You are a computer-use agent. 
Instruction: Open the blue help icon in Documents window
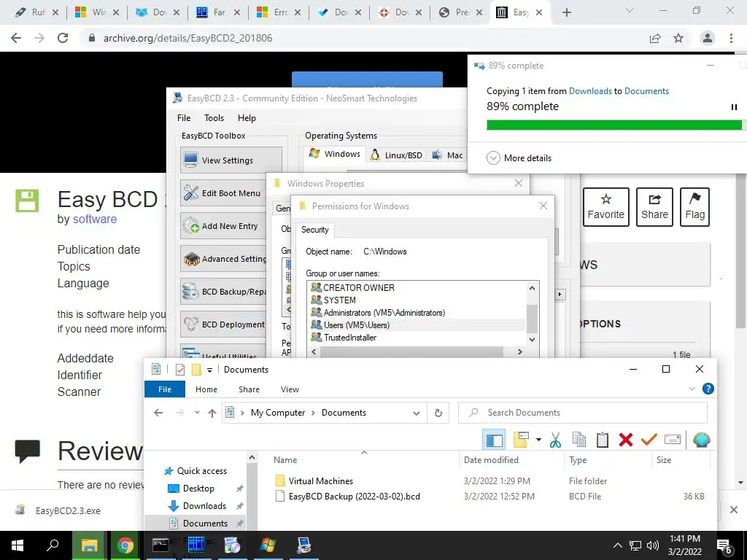(708, 389)
